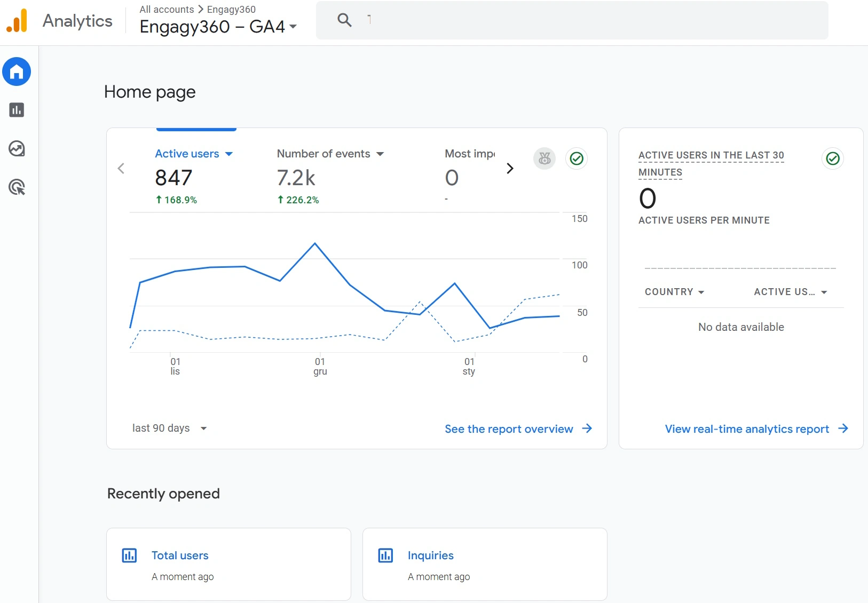Open Reports from the sidebar bar-chart icon
This screenshot has height=603, width=868.
click(17, 110)
